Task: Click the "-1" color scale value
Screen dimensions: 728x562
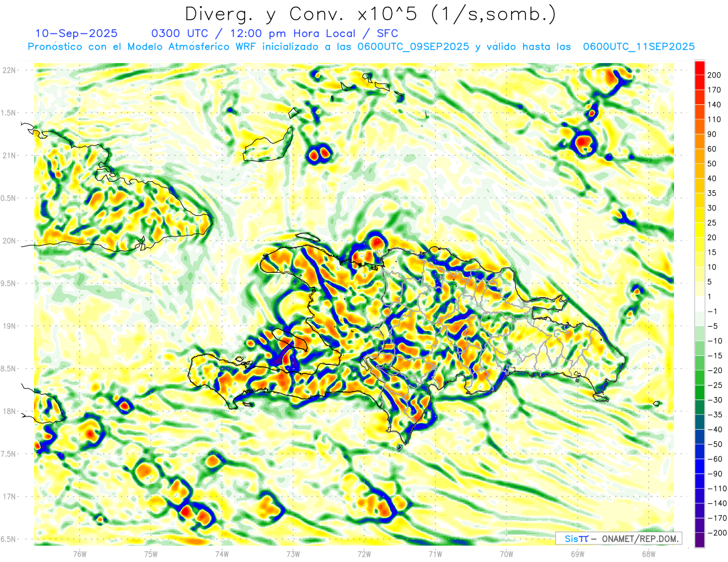Action: tap(713, 311)
